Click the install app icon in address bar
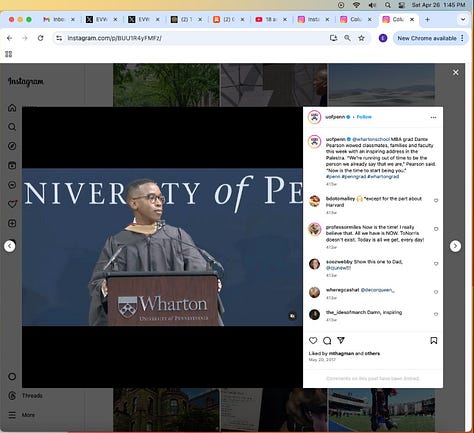474x433 pixels. [x=333, y=38]
